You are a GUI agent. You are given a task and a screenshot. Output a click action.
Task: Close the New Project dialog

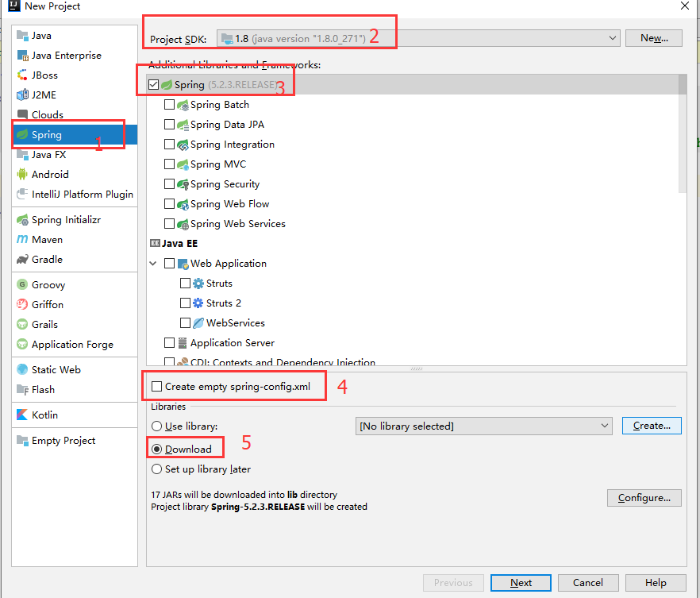coord(684,6)
